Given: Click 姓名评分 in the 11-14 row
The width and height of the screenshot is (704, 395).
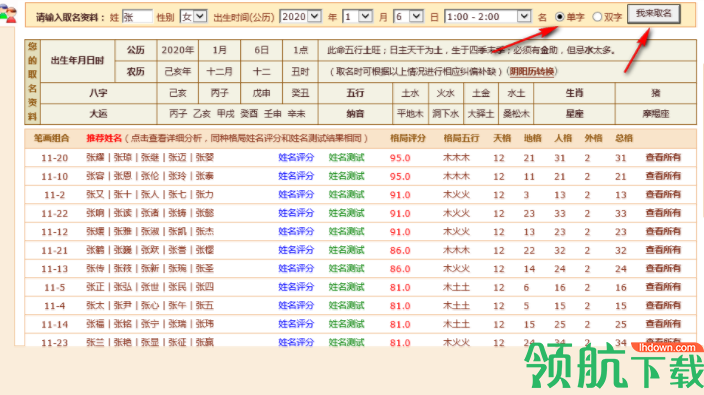Looking at the screenshot, I should click(x=296, y=324).
